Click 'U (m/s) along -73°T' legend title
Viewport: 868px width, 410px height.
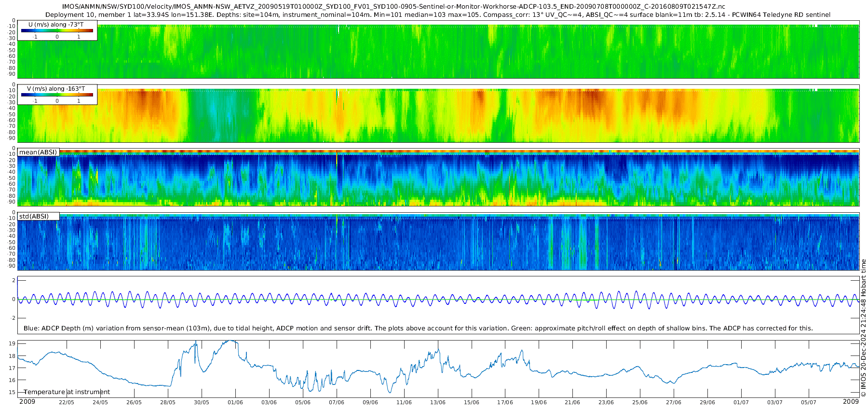[x=56, y=25]
